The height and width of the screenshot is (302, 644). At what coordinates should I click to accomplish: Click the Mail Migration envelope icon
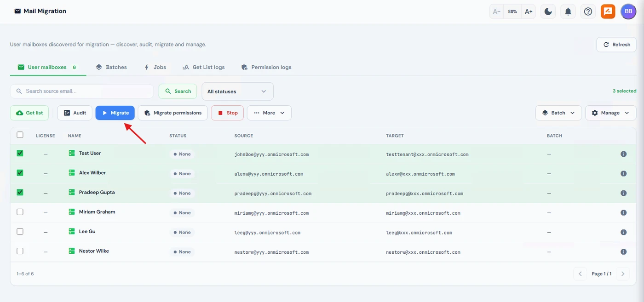pos(17,11)
